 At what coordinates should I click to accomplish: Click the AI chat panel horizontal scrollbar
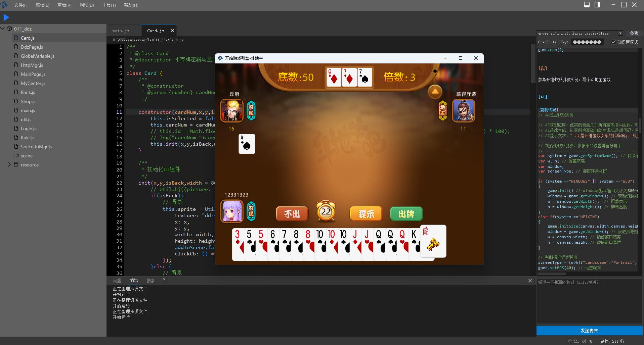551,274
